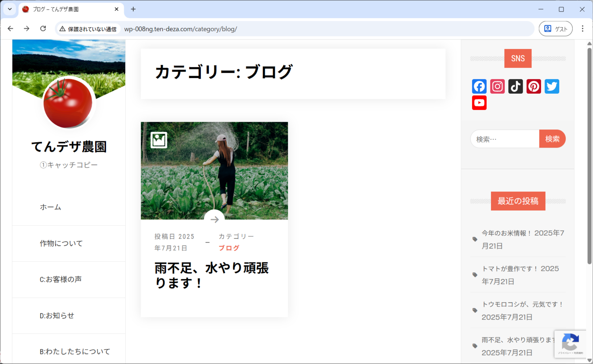Open the YouTube SNS icon
The width and height of the screenshot is (593, 364).
coord(479,103)
